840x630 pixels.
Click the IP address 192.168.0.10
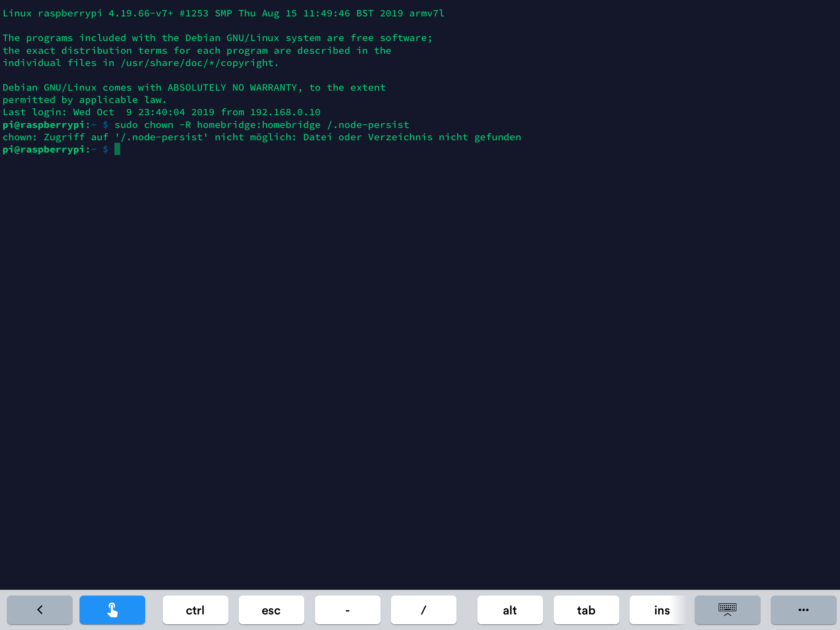(285, 112)
